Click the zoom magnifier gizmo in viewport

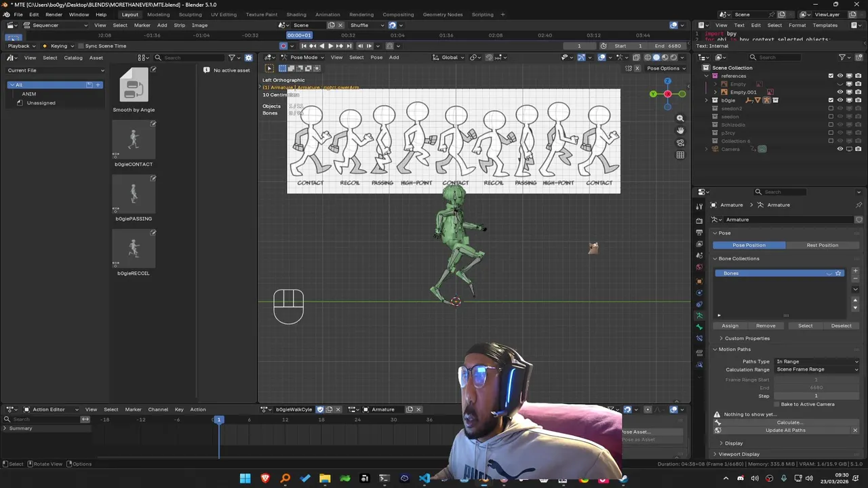click(x=680, y=118)
